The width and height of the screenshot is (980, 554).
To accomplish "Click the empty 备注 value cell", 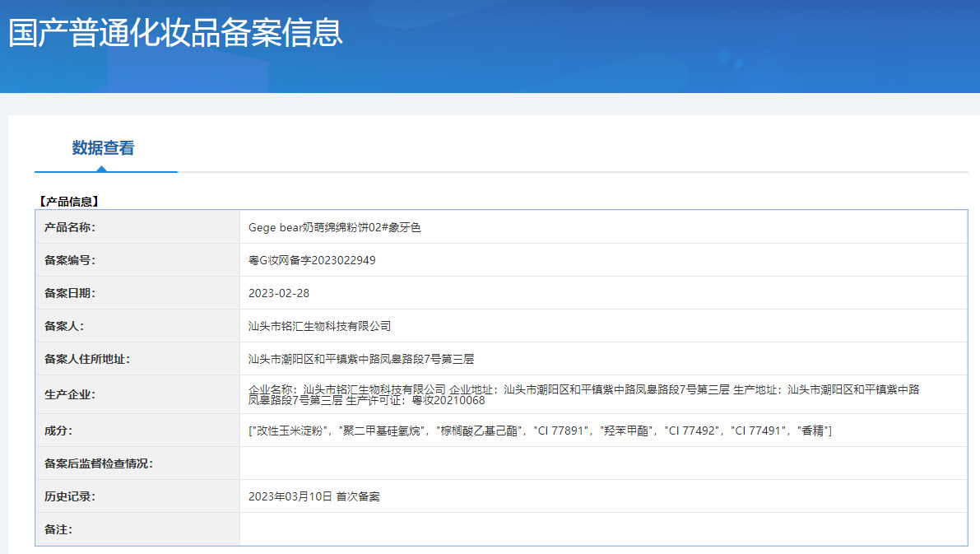I will [603, 529].
